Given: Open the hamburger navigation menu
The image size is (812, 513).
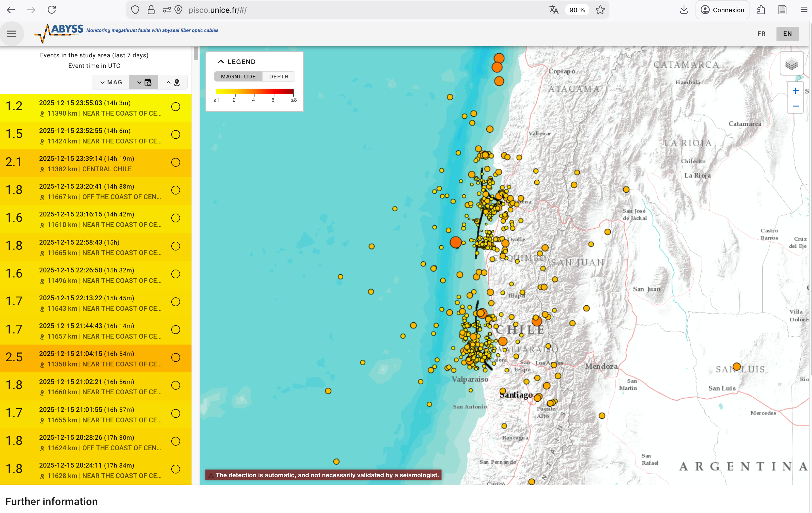Looking at the screenshot, I should click(x=11, y=34).
